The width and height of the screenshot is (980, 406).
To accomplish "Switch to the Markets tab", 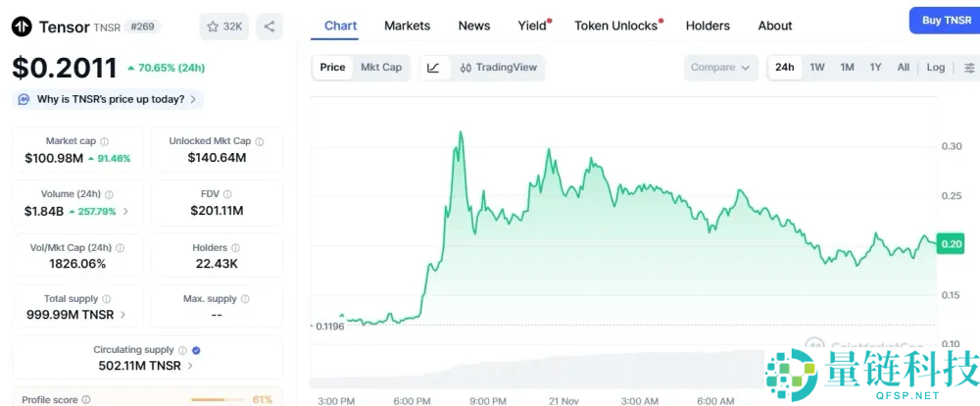I will (407, 25).
